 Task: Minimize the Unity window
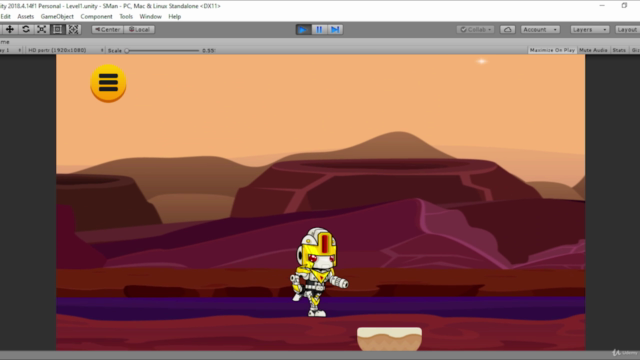click(x=602, y=6)
